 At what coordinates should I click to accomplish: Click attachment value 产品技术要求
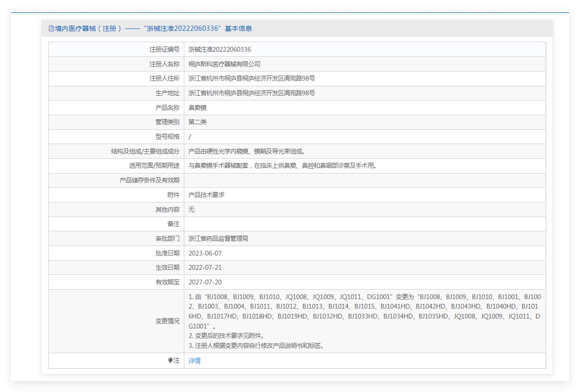(x=207, y=195)
